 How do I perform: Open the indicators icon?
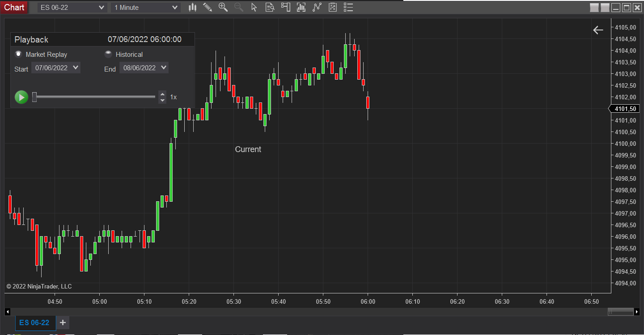coord(301,7)
